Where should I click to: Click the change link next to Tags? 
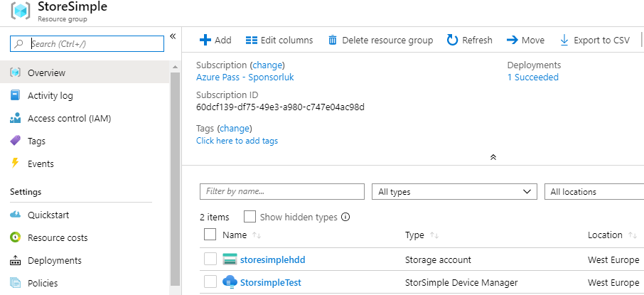234,128
